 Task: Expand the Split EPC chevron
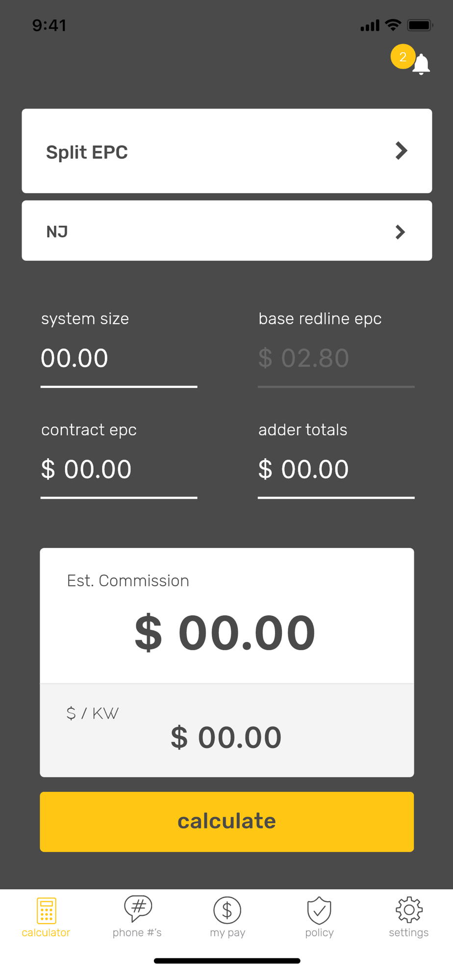coord(401,151)
